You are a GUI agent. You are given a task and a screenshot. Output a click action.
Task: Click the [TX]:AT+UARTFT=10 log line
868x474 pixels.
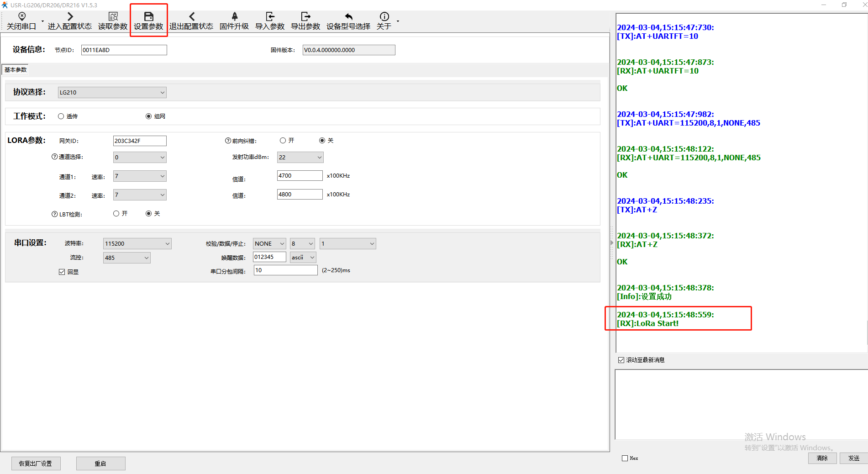[x=658, y=36]
